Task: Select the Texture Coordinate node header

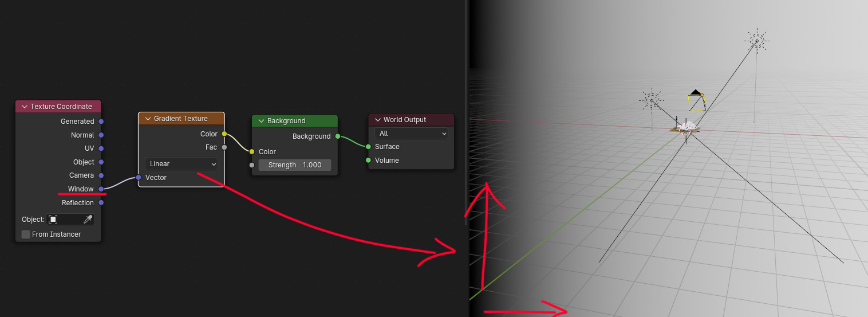Action: point(58,107)
